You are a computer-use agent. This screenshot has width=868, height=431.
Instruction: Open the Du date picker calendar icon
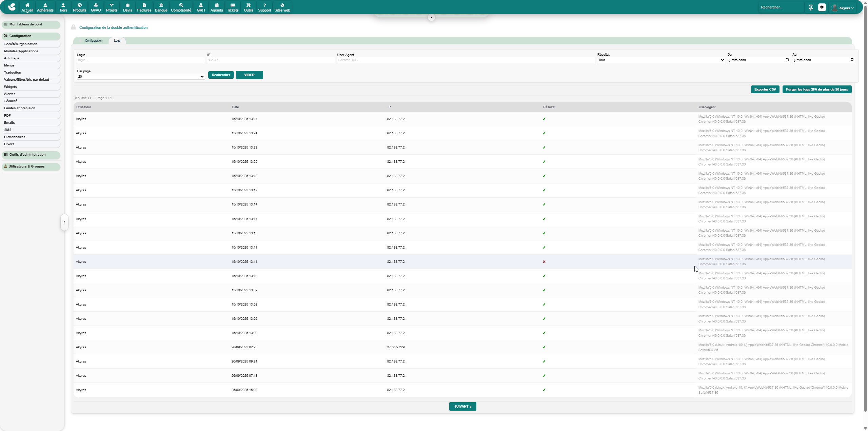pos(787,60)
